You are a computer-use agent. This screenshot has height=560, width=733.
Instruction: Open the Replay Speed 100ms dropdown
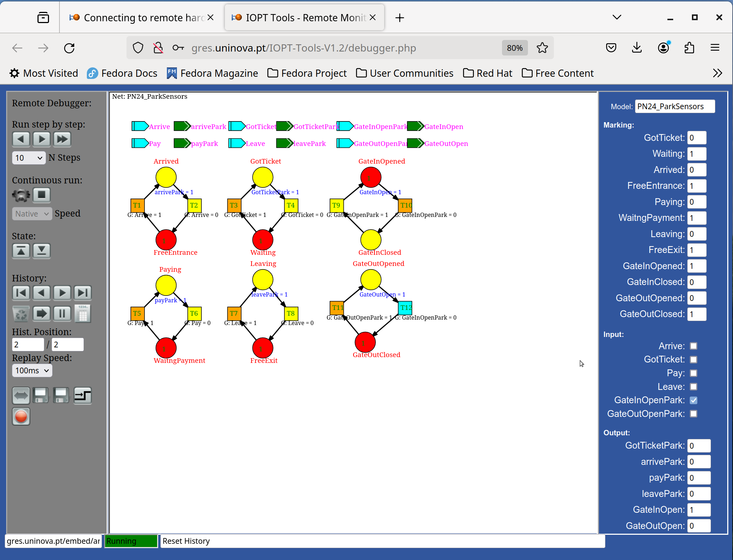(x=32, y=371)
